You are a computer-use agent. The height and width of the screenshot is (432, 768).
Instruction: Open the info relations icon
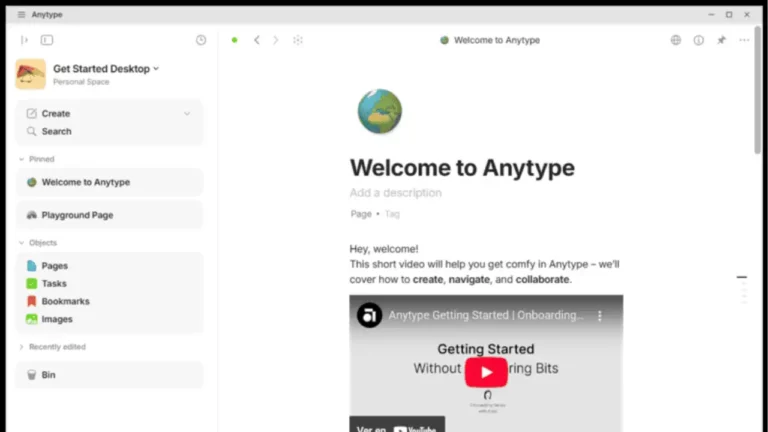point(698,40)
